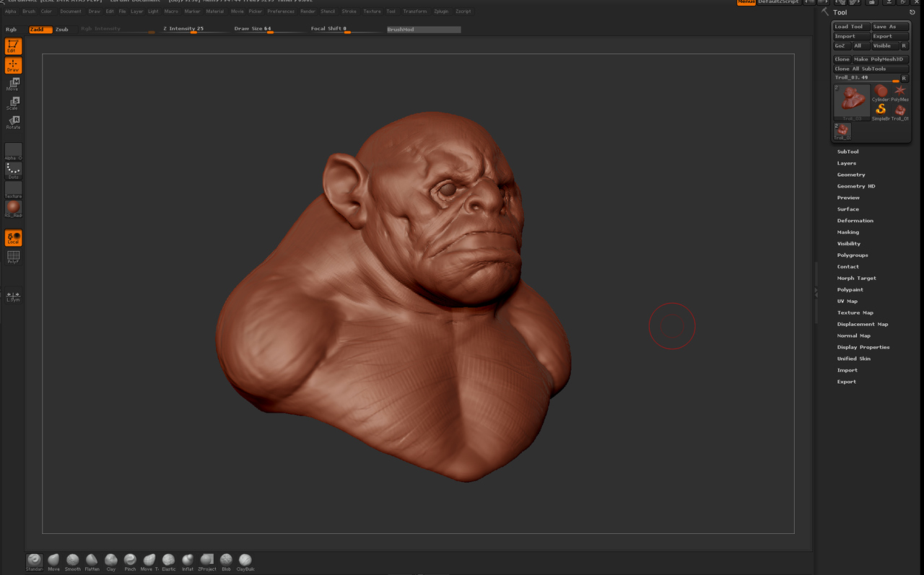Adjust the Z Intensity slider
924x575 pixels.
click(x=193, y=30)
